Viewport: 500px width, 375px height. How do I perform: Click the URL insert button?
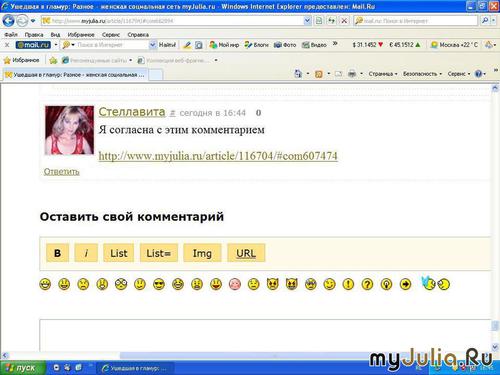(246, 253)
